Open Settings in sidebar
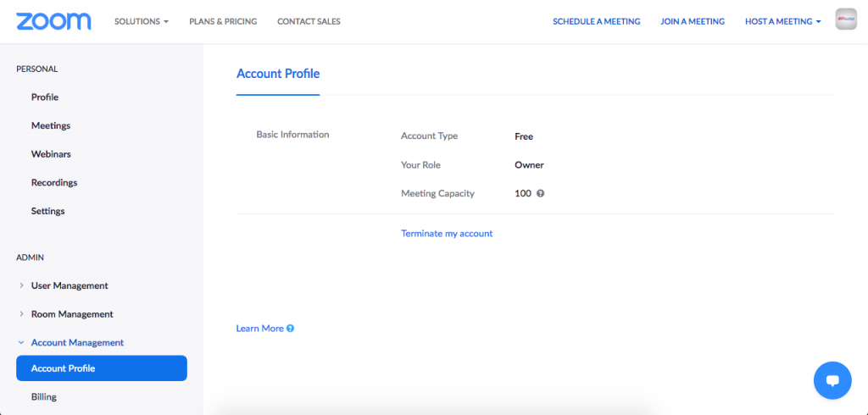The height and width of the screenshot is (415, 868). [48, 211]
